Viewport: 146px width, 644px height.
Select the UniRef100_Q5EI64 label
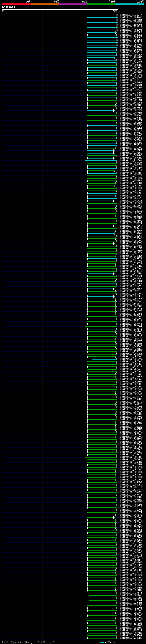click(131, 40)
